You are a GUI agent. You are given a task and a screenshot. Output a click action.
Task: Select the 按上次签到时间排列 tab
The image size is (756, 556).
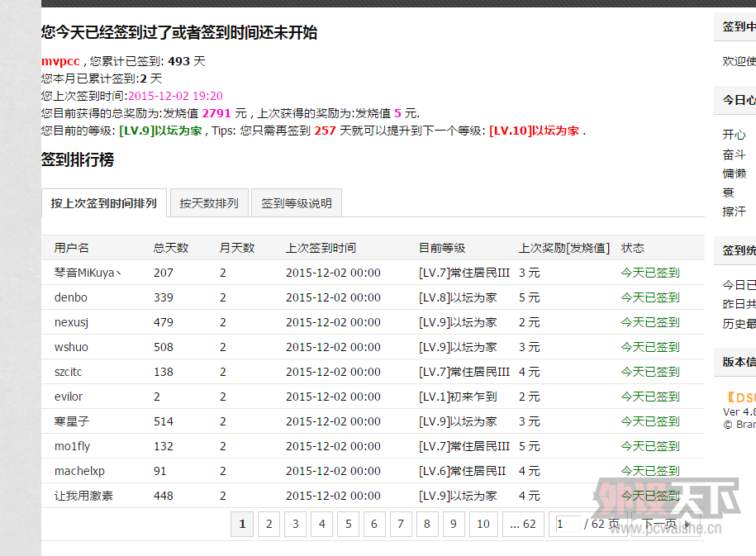coord(103,203)
